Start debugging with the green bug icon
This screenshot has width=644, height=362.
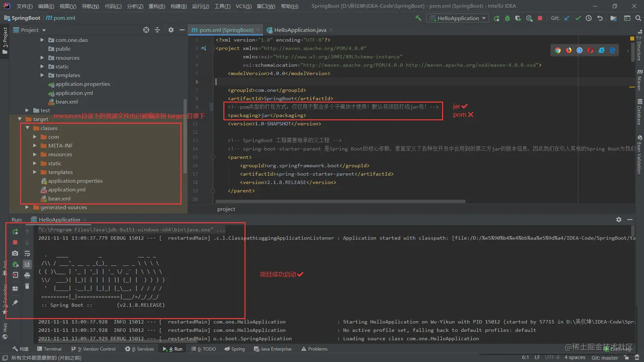click(x=507, y=18)
